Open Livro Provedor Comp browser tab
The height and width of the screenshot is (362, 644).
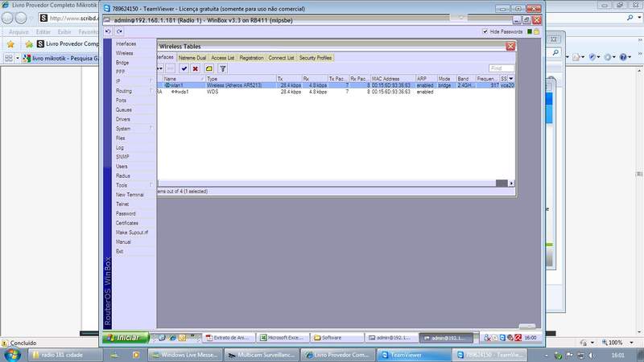pos(68,44)
